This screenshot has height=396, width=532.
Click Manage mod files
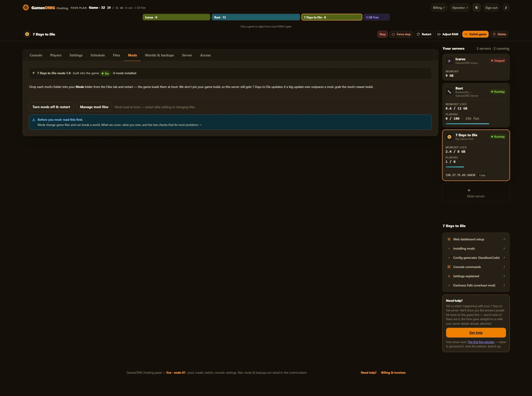[x=94, y=107]
